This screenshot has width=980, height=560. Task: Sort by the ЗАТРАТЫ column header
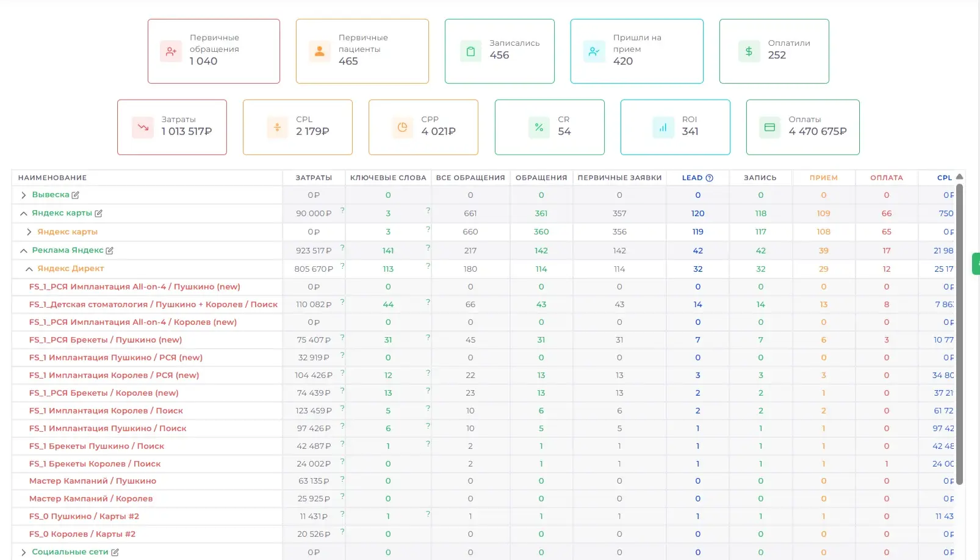[x=314, y=178]
